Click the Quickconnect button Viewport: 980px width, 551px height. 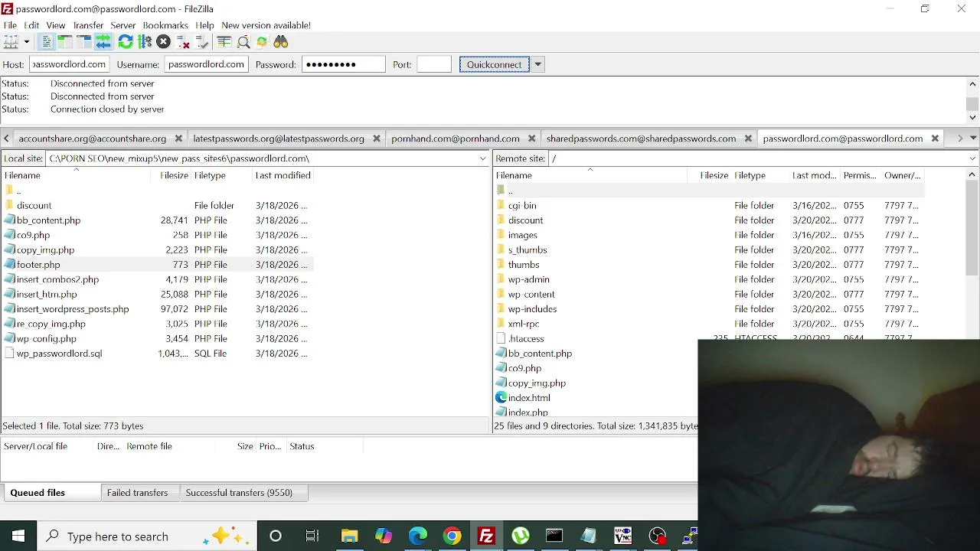494,64
